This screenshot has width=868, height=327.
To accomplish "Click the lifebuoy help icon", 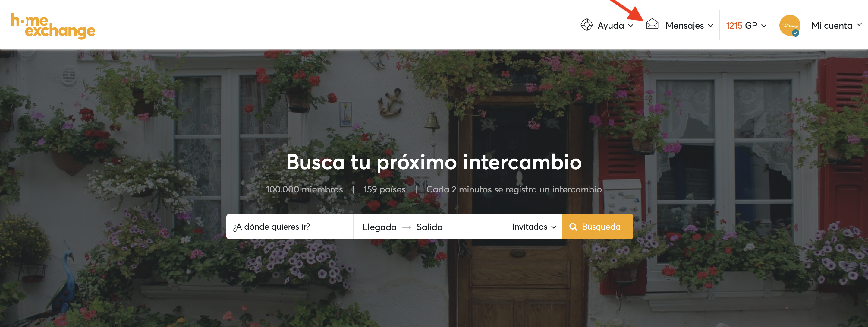I will (587, 25).
